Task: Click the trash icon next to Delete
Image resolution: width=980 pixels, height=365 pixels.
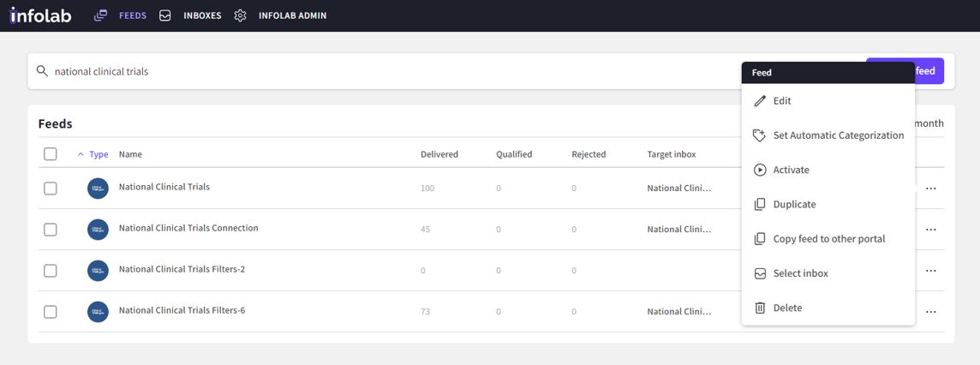Action: [760, 308]
